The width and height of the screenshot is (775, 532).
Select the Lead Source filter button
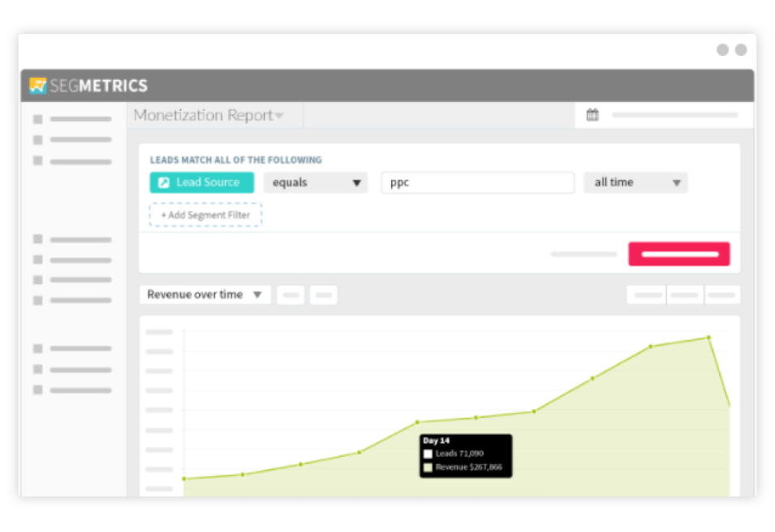click(x=202, y=182)
